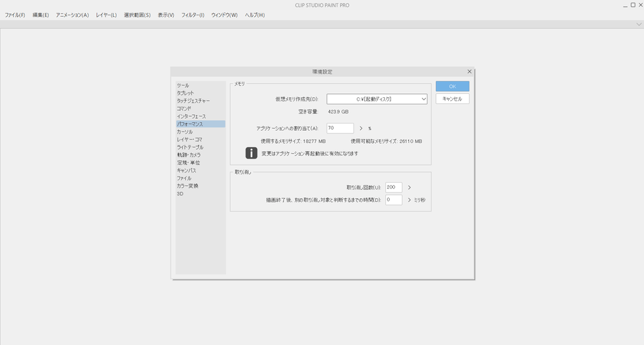This screenshot has height=345, width=644.
Task: Open arrow next to 描画終了後 delay field
Action: pos(409,200)
